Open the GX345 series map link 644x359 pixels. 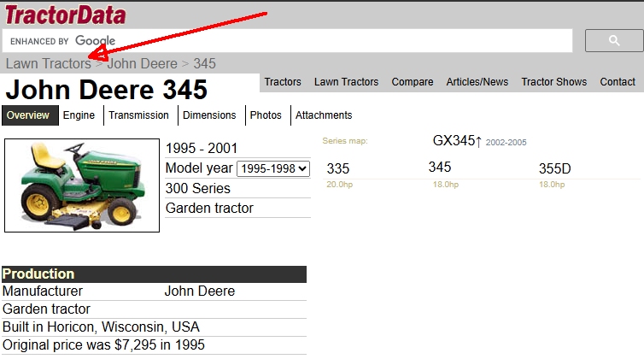(457, 141)
